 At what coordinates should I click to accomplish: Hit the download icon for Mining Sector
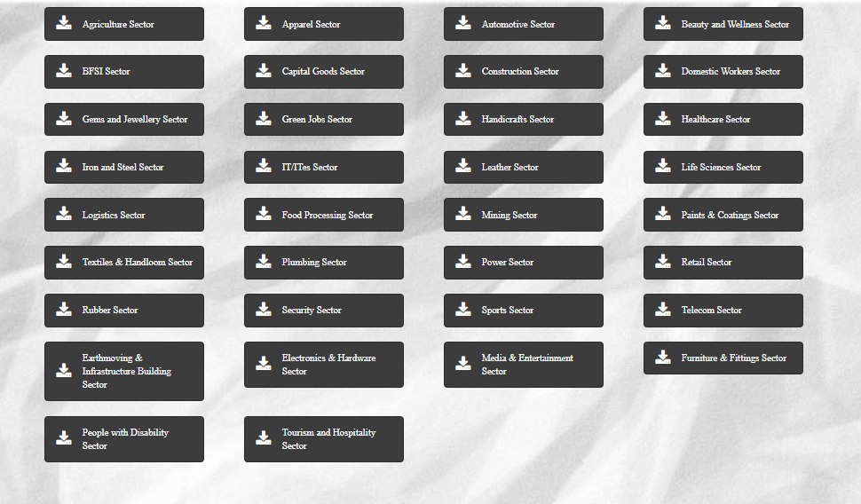463,215
